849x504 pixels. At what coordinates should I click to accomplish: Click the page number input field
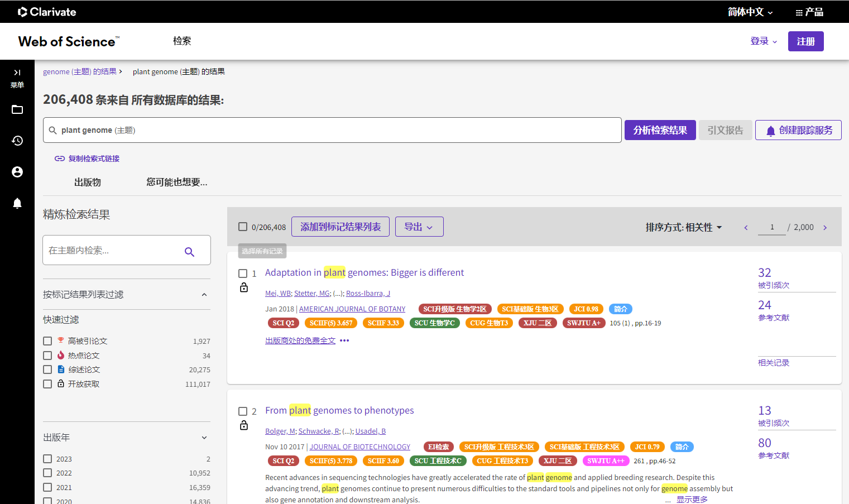coord(772,227)
